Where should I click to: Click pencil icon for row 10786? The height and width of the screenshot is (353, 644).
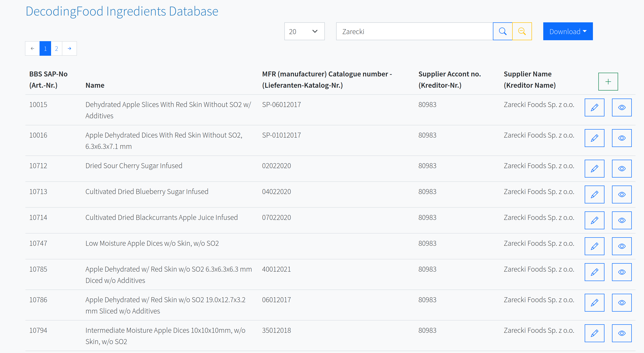click(594, 302)
